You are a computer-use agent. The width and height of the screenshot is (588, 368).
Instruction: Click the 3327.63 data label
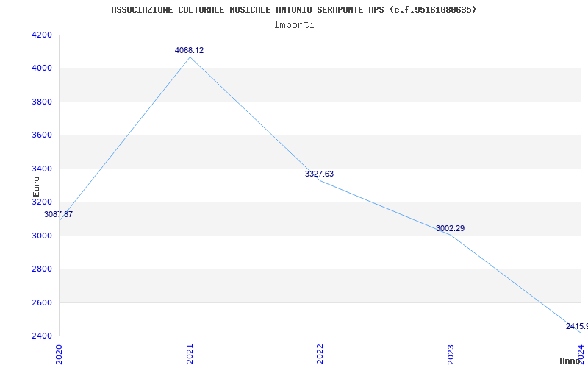(x=319, y=174)
